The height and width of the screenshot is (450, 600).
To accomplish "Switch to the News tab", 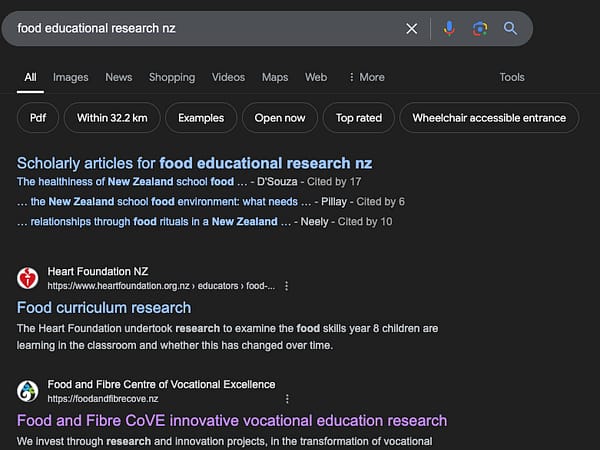I will click(118, 77).
